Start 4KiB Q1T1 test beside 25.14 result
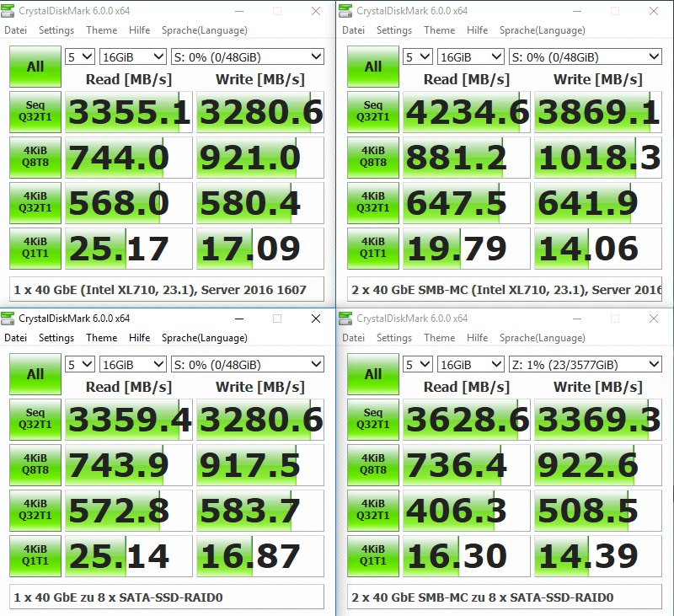Image resolution: width=674 pixels, height=616 pixels. tap(35, 556)
